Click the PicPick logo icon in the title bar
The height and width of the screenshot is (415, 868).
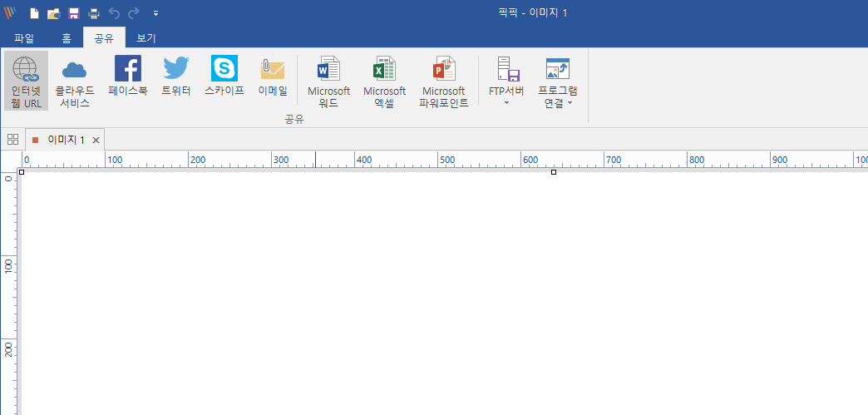tap(10, 12)
